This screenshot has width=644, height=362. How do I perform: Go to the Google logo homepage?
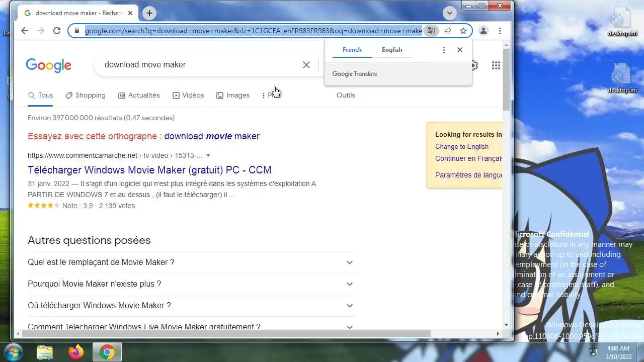(x=48, y=65)
